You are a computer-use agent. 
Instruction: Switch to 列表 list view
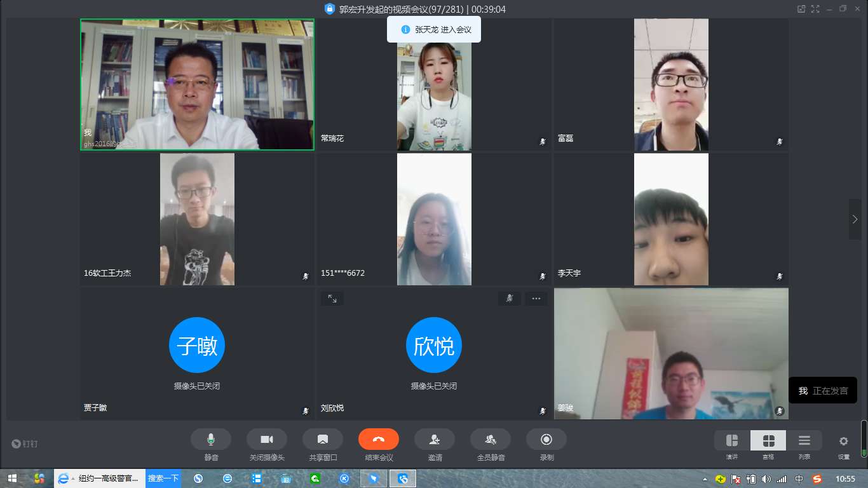coord(804,441)
